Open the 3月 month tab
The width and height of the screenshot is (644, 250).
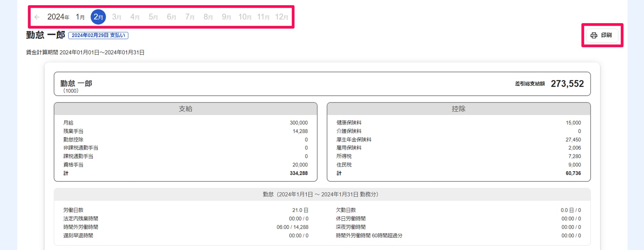(117, 17)
